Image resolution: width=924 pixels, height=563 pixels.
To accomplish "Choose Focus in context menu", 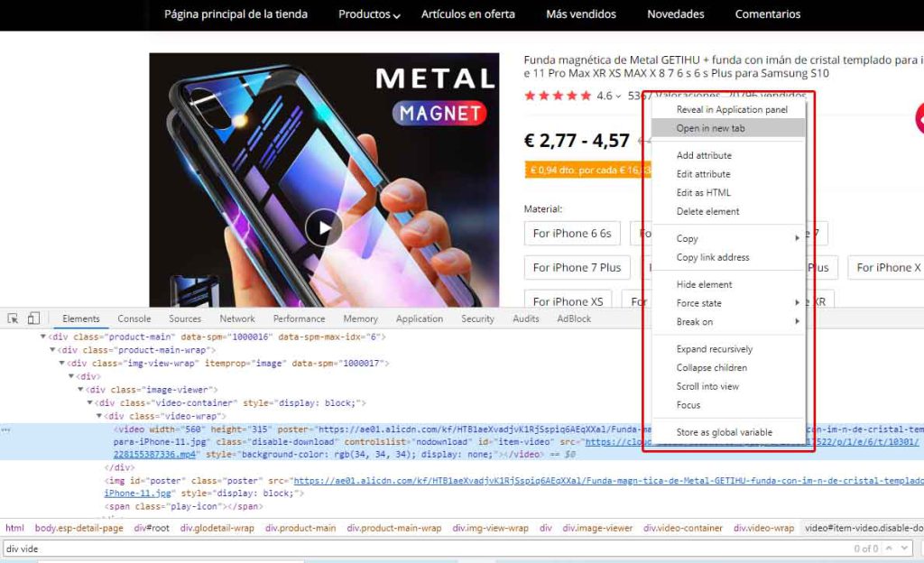I will pos(728,405).
